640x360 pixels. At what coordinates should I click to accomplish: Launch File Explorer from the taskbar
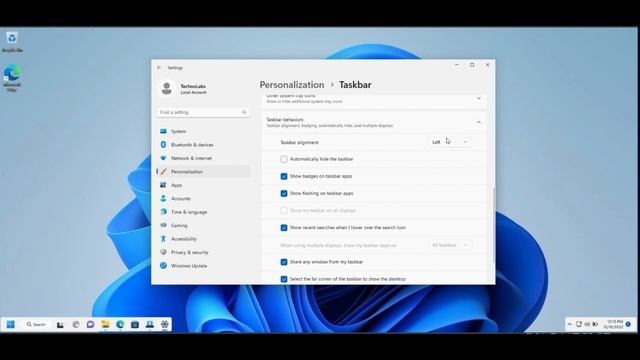(105, 324)
